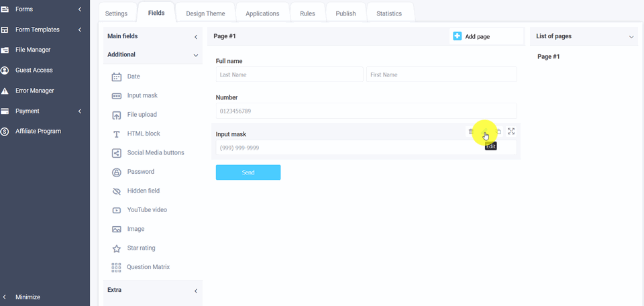The image size is (644, 306).
Task: Click the move/expand arrows icon on Input mask
Action: click(x=511, y=132)
